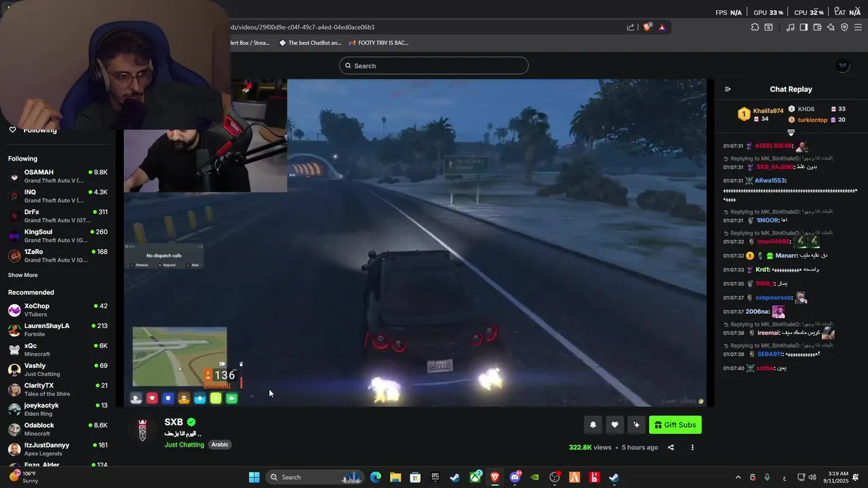
Task: Open Brave Shields lion icon
Action: pyautogui.click(x=648, y=27)
